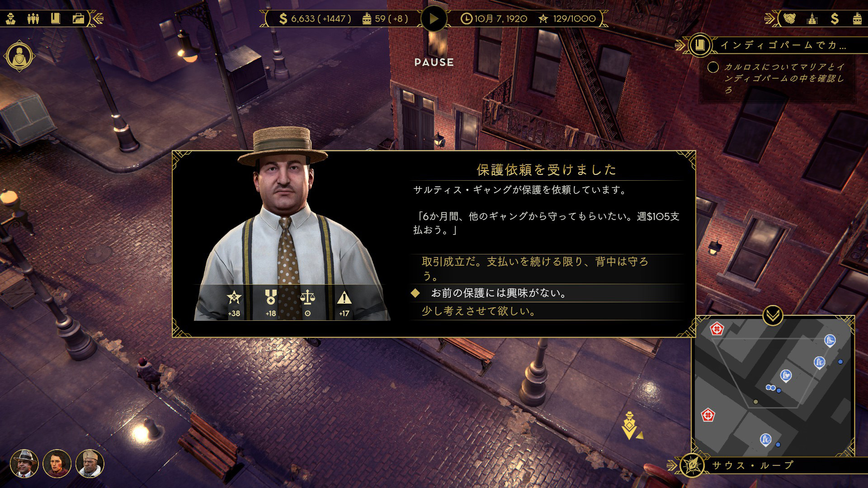This screenshot has height=488, width=868.
Task: Click the handshake diplomacy icon
Action: (x=789, y=19)
